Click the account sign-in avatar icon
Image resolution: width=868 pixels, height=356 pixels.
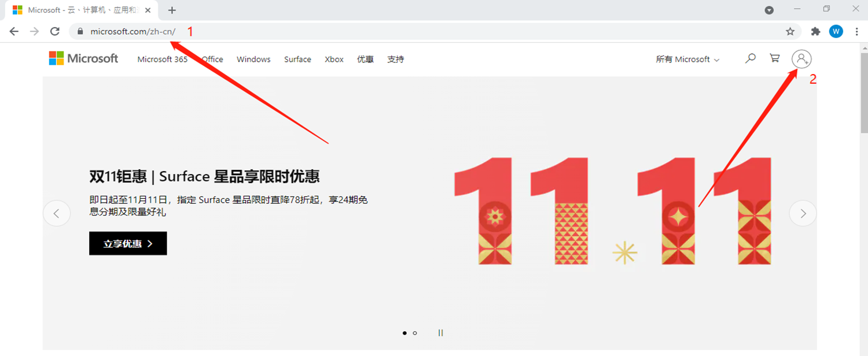click(x=801, y=58)
